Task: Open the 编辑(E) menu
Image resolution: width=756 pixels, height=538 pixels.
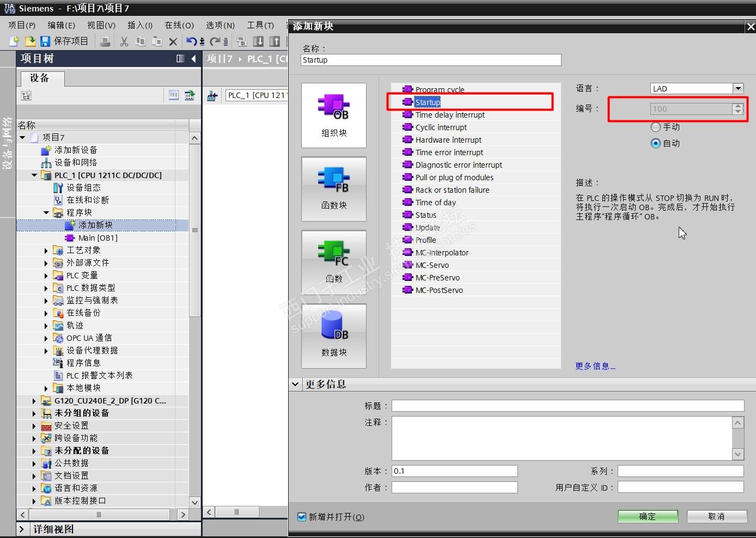Action: coord(61,25)
